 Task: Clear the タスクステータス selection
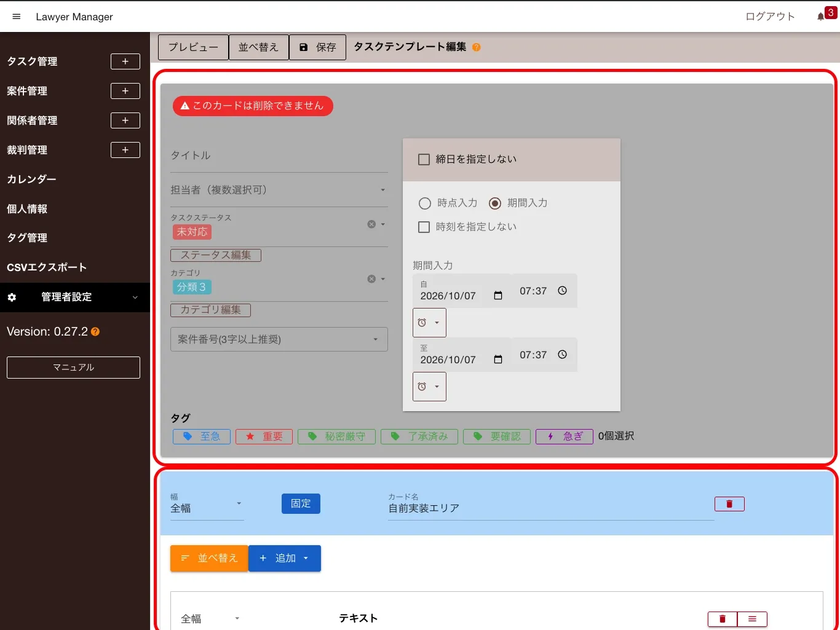pyautogui.click(x=371, y=224)
